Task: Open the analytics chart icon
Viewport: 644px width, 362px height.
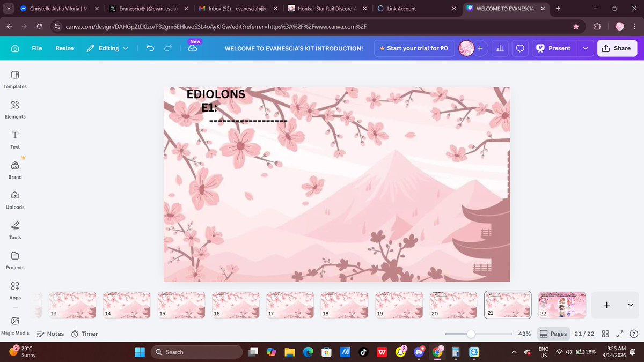Action: click(x=500, y=48)
